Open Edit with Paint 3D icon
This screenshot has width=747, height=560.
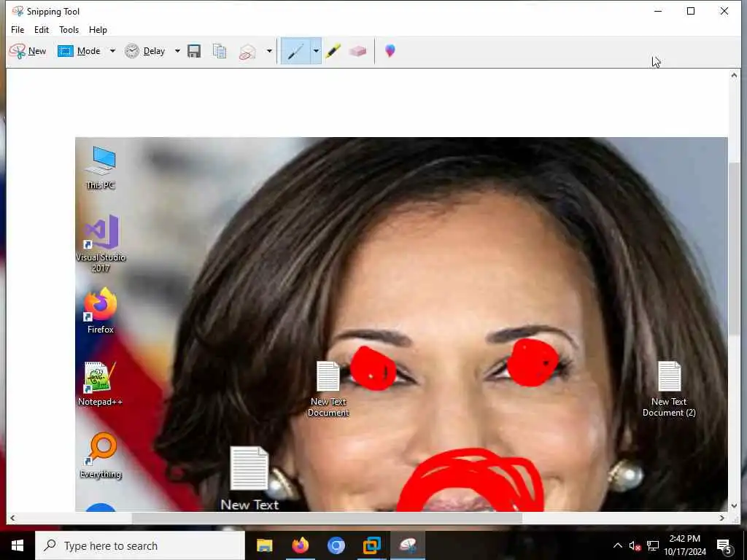pos(390,50)
